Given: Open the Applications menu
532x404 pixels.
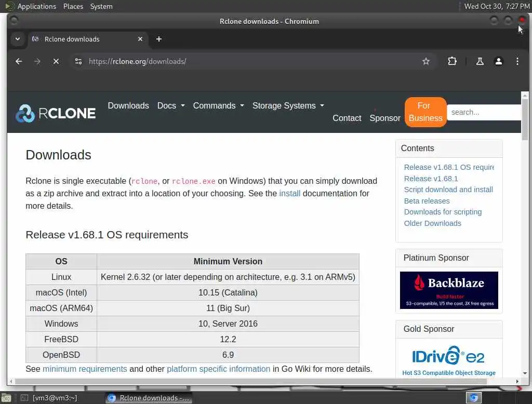Looking at the screenshot, I should click(x=37, y=6).
